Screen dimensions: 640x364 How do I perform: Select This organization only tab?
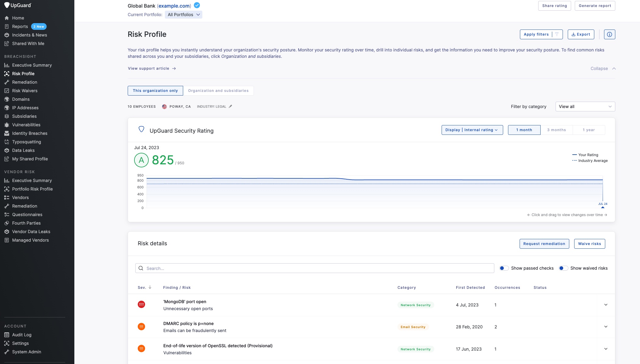(155, 91)
